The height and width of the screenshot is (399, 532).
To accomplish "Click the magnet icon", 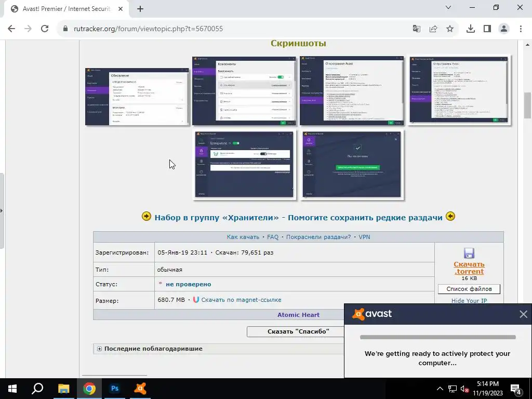I will click(x=196, y=300).
